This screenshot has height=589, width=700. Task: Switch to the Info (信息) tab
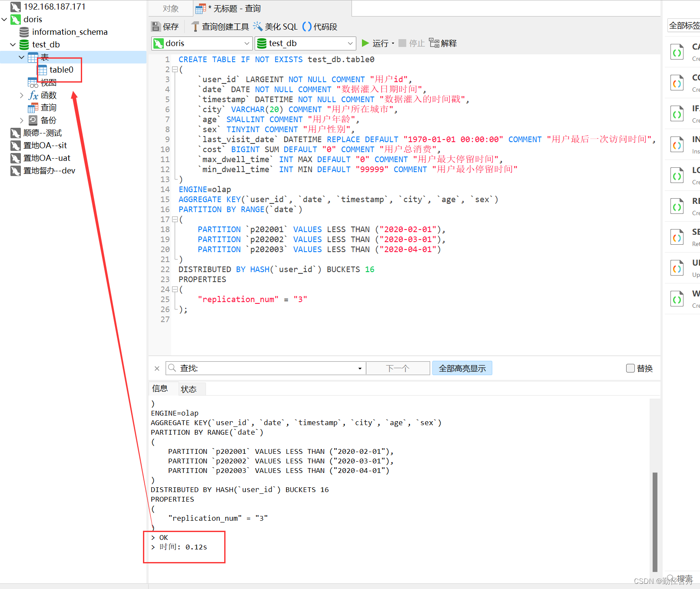[x=159, y=388]
